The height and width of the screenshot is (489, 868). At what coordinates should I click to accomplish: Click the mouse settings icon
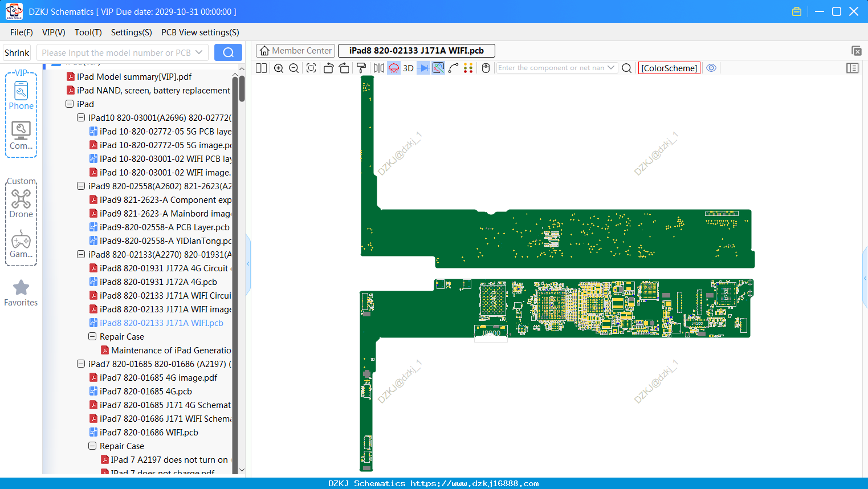tap(486, 68)
